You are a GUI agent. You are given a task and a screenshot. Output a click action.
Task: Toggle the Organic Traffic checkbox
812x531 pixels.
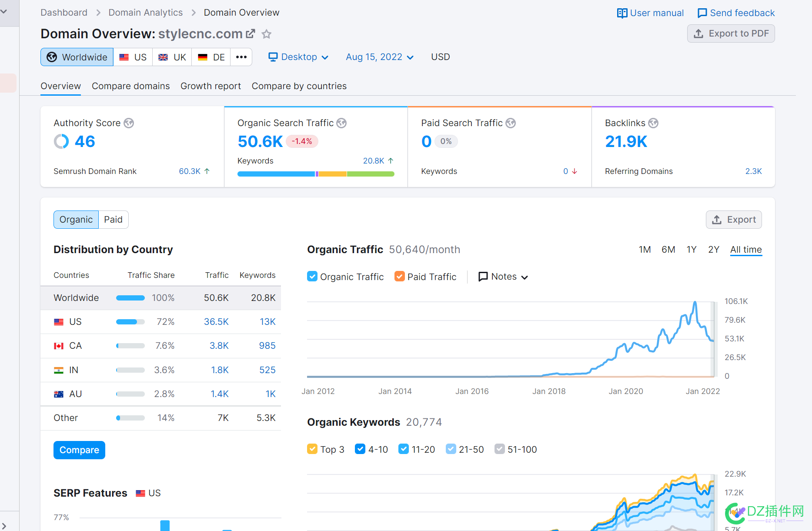click(x=312, y=276)
